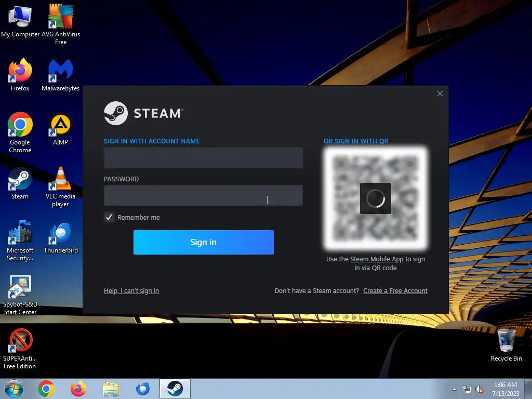The height and width of the screenshot is (399, 532).
Task: Open VLC media player shortcut
Action: click(x=61, y=187)
